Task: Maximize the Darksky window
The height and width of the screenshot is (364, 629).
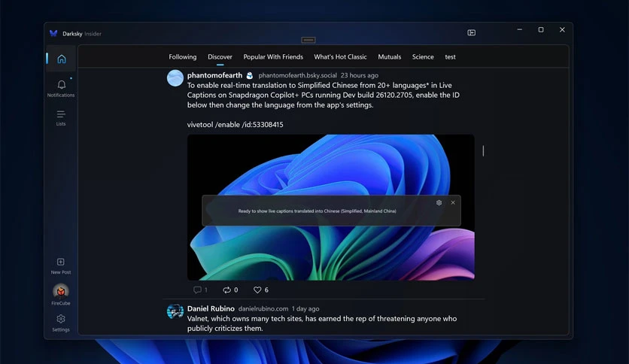Action: point(541,29)
